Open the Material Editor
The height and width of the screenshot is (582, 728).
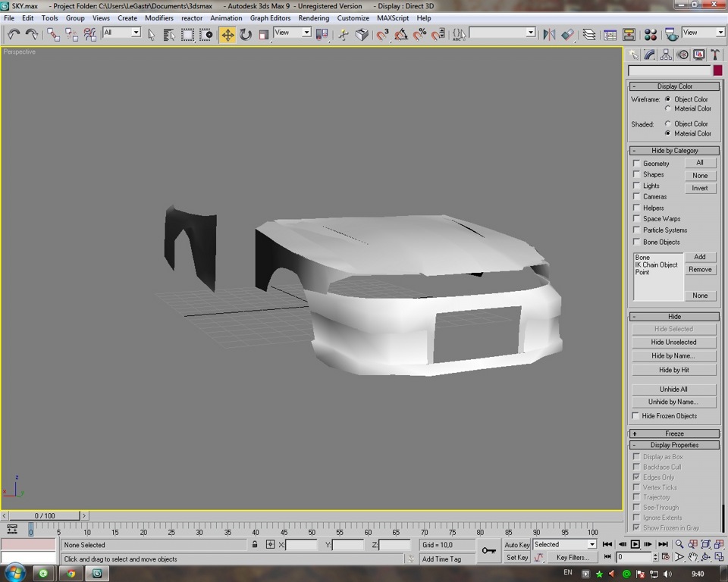[650, 34]
